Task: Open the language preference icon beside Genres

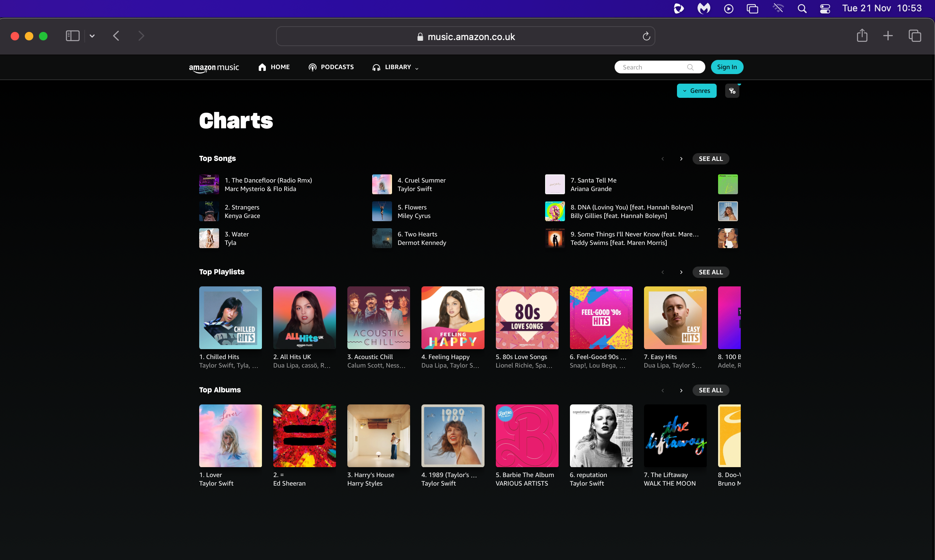Action: (732, 91)
